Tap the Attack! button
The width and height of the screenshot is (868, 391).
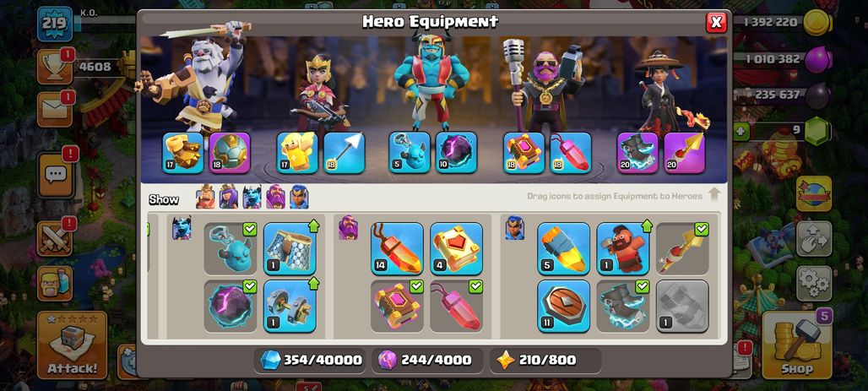tap(72, 345)
